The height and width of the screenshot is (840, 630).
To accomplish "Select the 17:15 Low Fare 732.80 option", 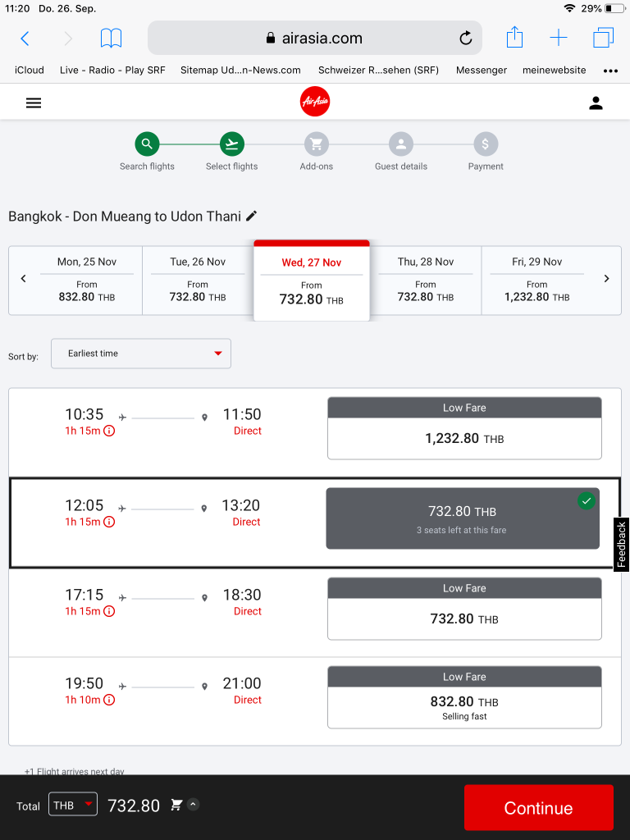I will pos(464,609).
